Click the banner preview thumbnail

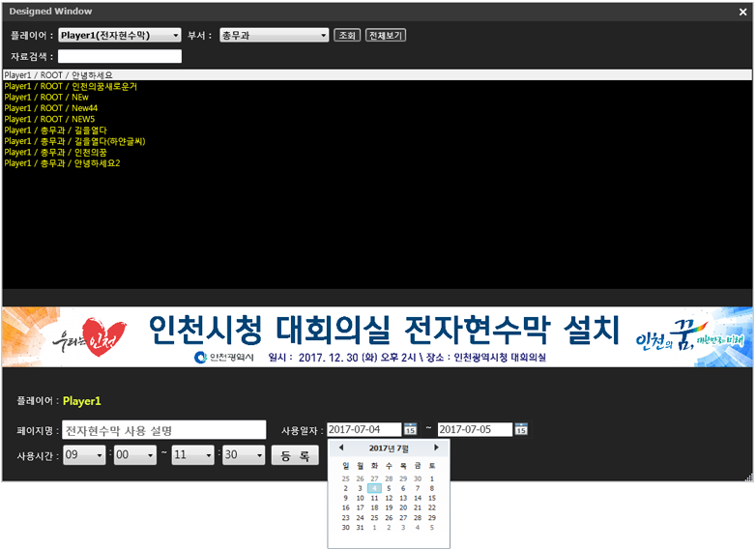[x=377, y=337]
